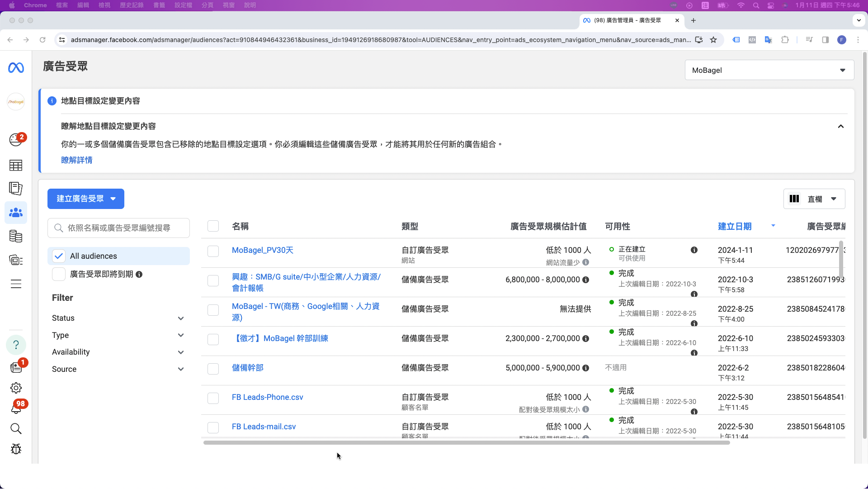Viewport: 868px width, 489px height.
Task: Check the 儲備幹部 row checkbox
Action: pyautogui.click(x=213, y=369)
